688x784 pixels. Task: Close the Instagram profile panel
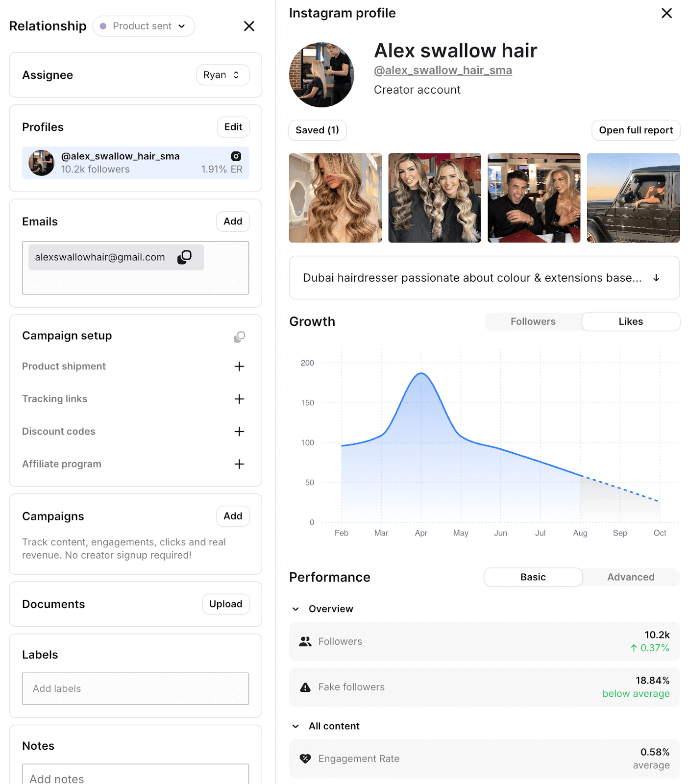[666, 13]
